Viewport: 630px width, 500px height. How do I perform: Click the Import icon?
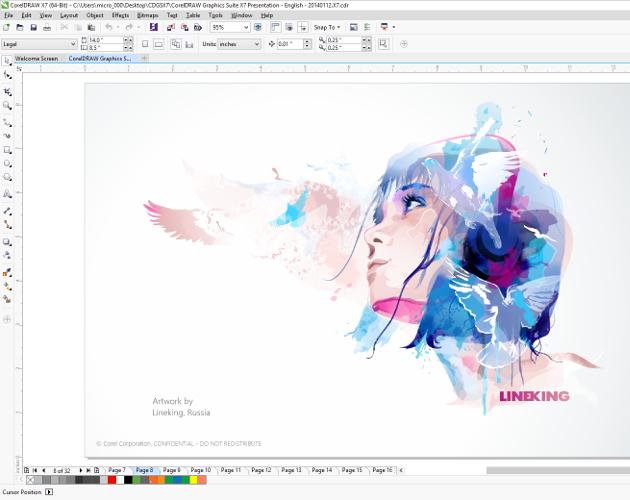coord(171,27)
